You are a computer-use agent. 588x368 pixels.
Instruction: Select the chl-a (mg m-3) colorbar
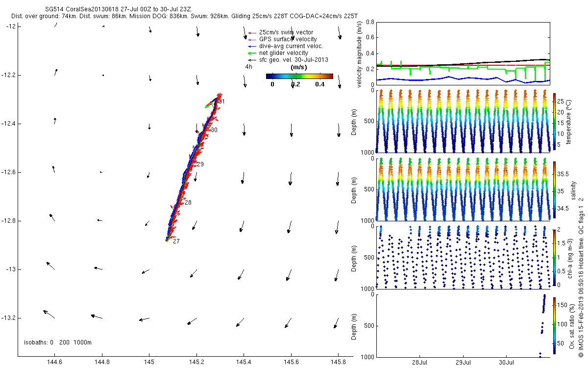point(554,257)
